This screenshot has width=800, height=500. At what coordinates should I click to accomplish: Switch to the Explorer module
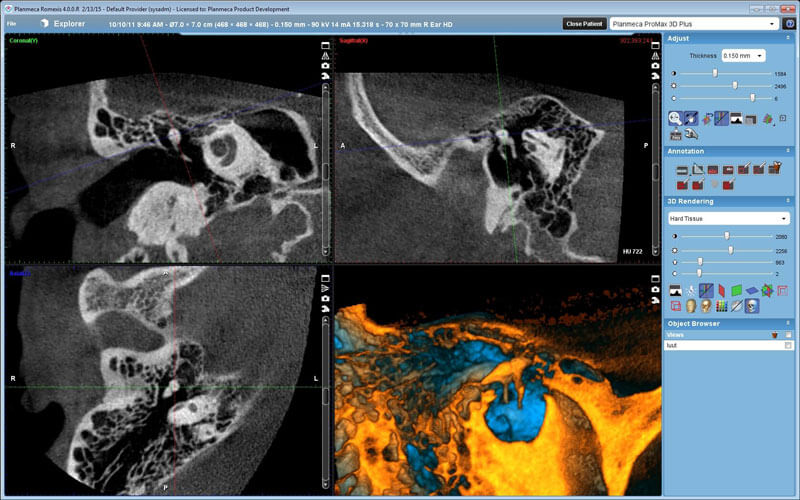[63, 23]
